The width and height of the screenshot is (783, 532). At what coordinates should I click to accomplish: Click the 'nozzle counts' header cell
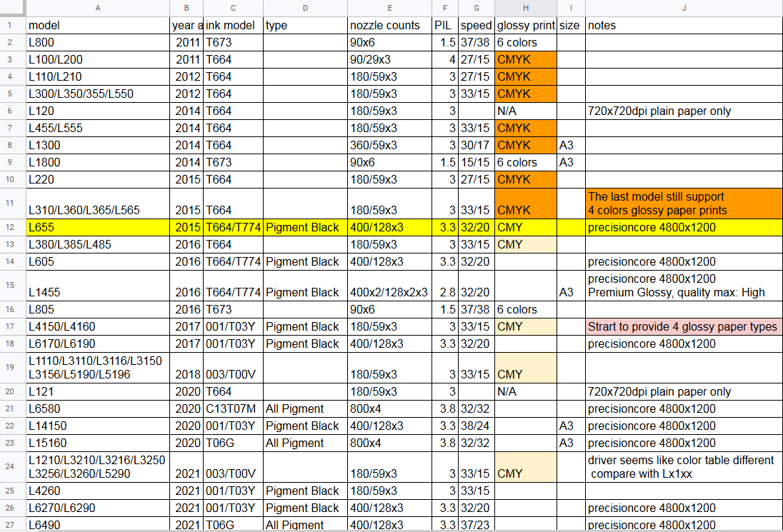click(x=389, y=25)
